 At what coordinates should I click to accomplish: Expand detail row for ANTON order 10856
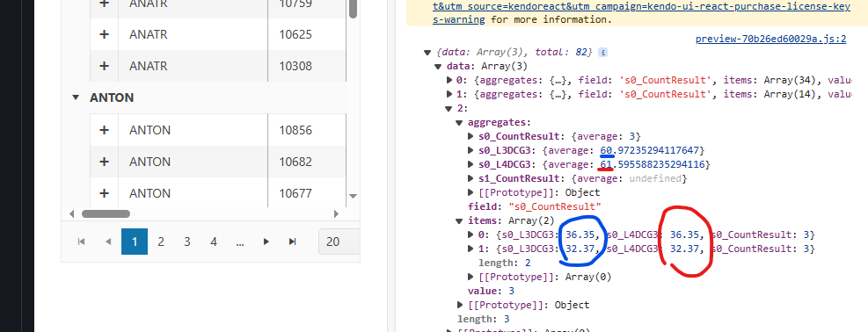104,130
